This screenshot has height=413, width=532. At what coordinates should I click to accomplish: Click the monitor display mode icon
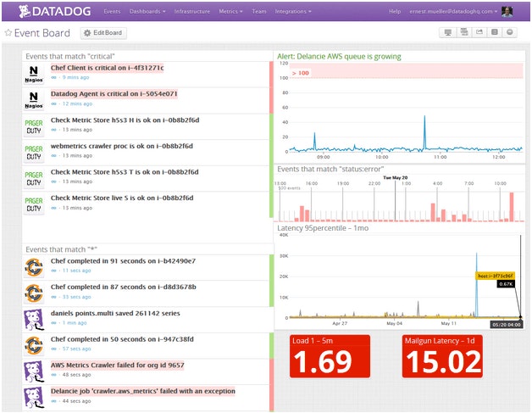447,32
